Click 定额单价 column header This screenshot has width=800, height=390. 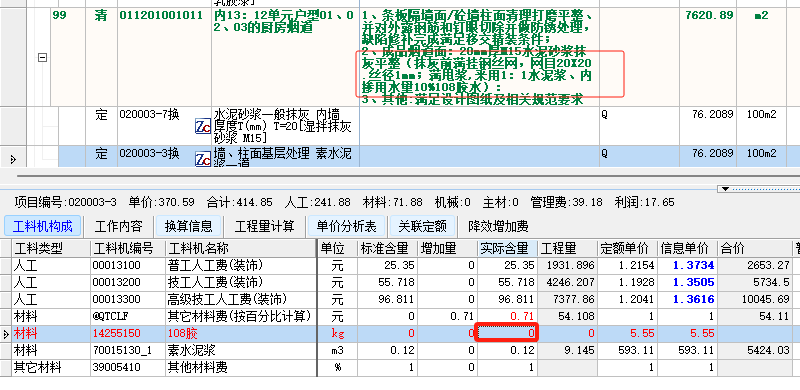(x=627, y=249)
